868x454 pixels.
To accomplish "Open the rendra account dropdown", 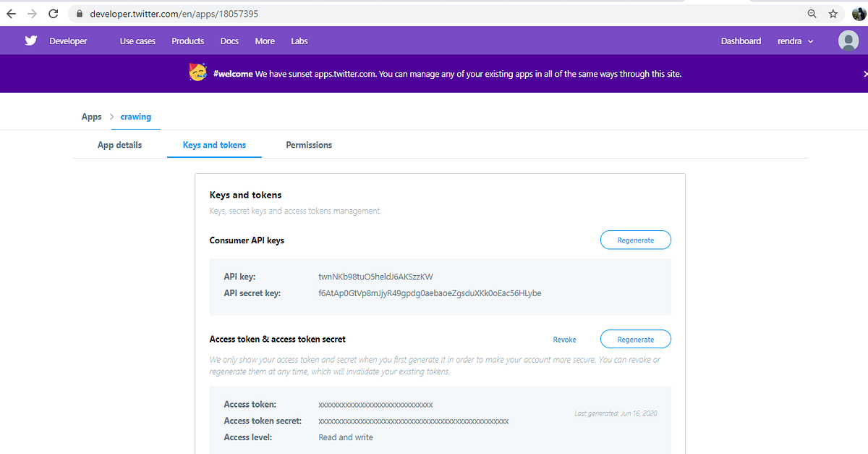I will tap(795, 41).
